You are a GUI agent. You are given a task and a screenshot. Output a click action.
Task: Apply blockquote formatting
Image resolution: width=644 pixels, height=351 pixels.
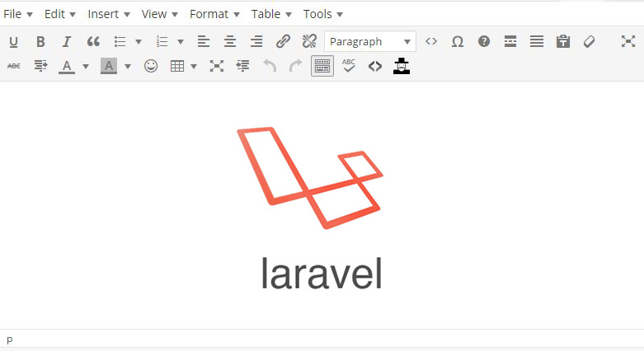point(93,41)
